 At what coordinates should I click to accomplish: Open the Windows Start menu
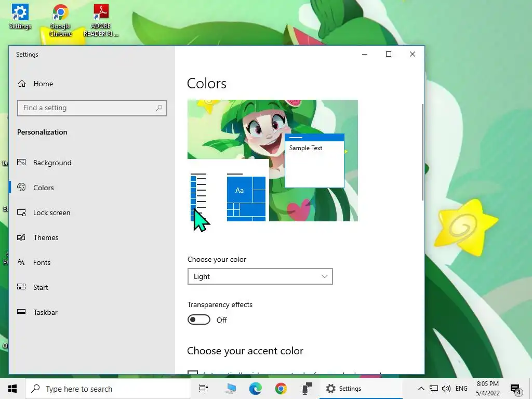[x=12, y=389]
